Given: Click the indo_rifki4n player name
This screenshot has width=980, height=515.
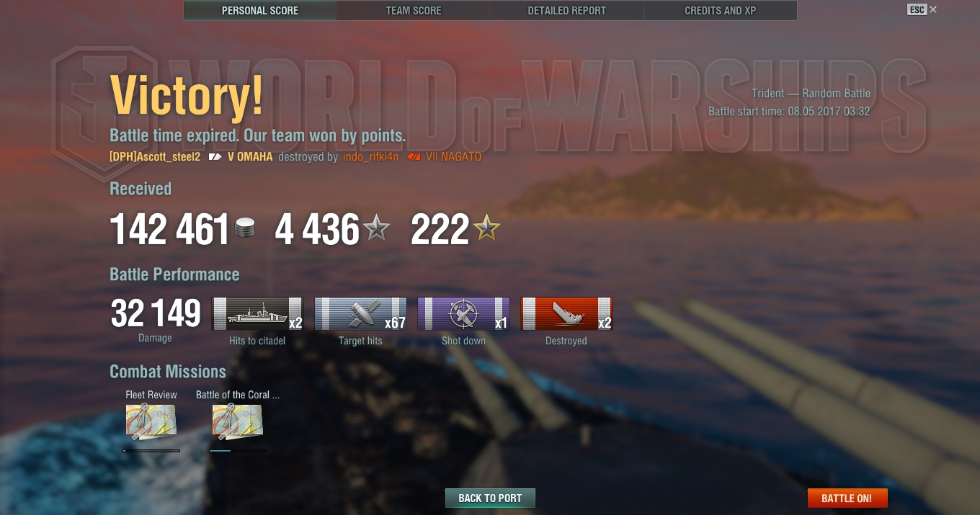Looking at the screenshot, I should click(x=371, y=156).
